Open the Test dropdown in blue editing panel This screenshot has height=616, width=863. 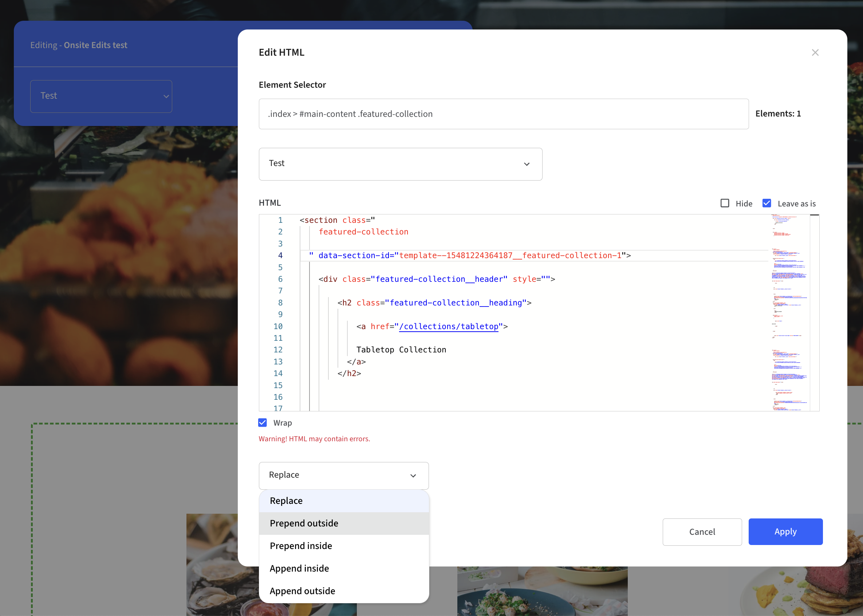click(101, 96)
